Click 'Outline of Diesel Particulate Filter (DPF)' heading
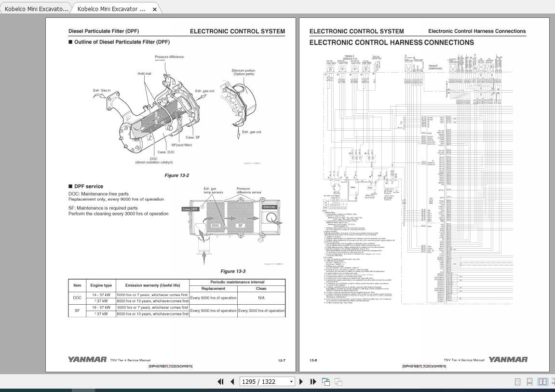The height and width of the screenshot is (392, 555). point(122,42)
